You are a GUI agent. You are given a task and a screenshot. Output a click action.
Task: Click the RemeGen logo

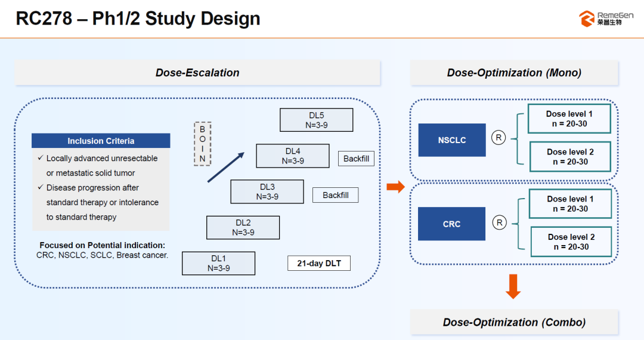606,18
